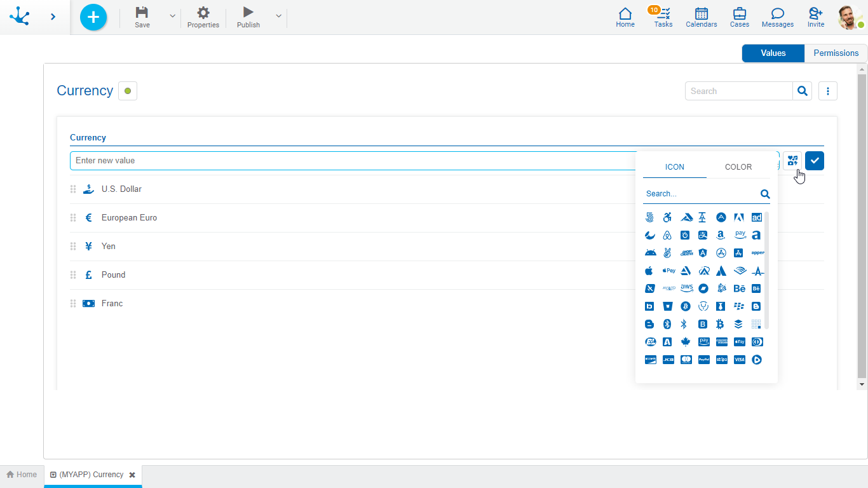Viewport: 868px width, 488px height.
Task: Open the three-dot more options menu
Action: (x=827, y=91)
